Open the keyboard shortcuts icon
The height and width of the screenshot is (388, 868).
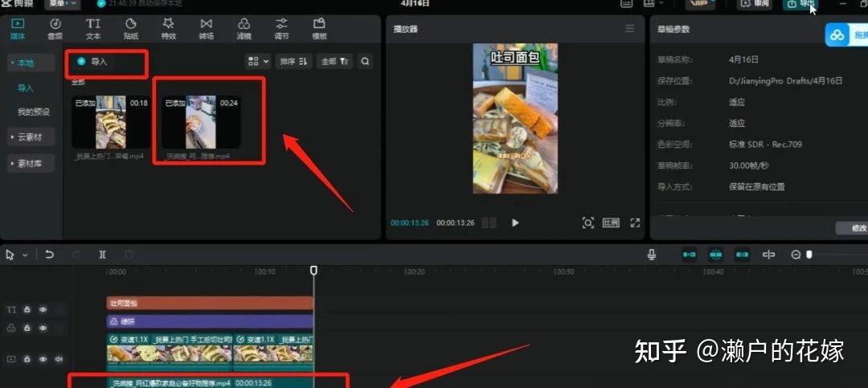pyautogui.click(x=626, y=4)
